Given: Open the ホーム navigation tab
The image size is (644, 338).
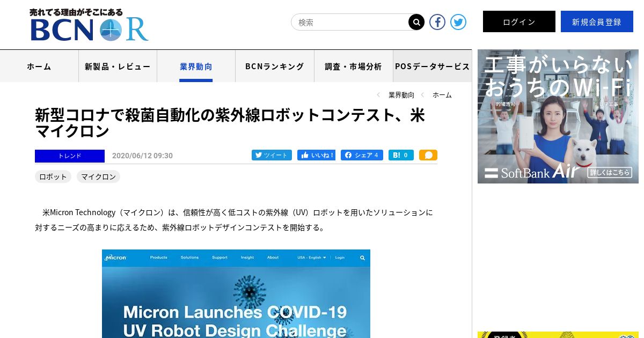Looking at the screenshot, I should [39, 66].
